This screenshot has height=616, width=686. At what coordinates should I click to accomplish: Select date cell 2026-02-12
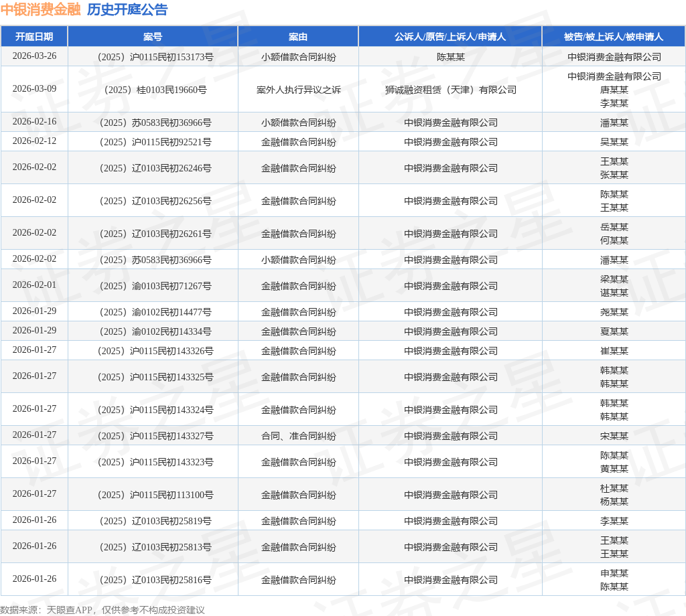point(34,141)
